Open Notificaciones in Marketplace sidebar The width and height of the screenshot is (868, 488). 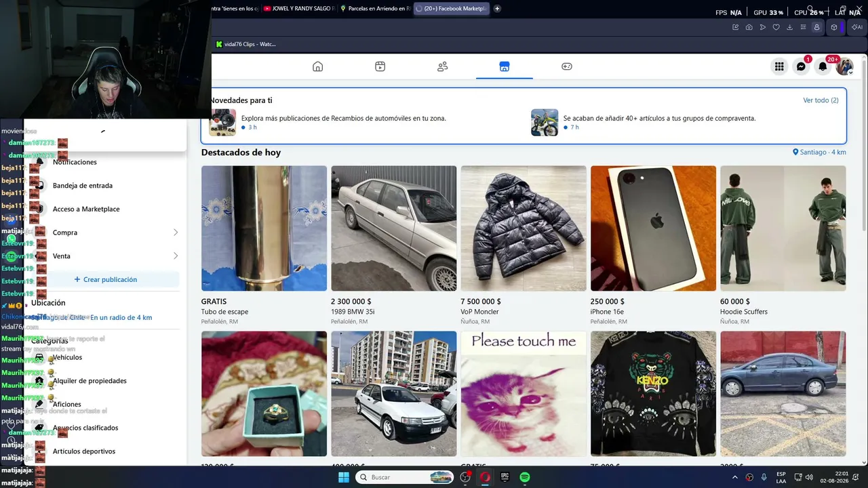tap(105, 162)
